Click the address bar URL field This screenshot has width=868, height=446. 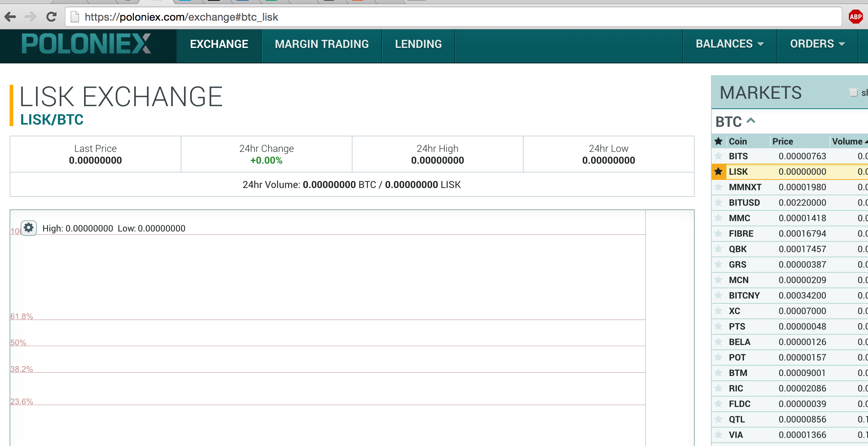pyautogui.click(x=454, y=17)
